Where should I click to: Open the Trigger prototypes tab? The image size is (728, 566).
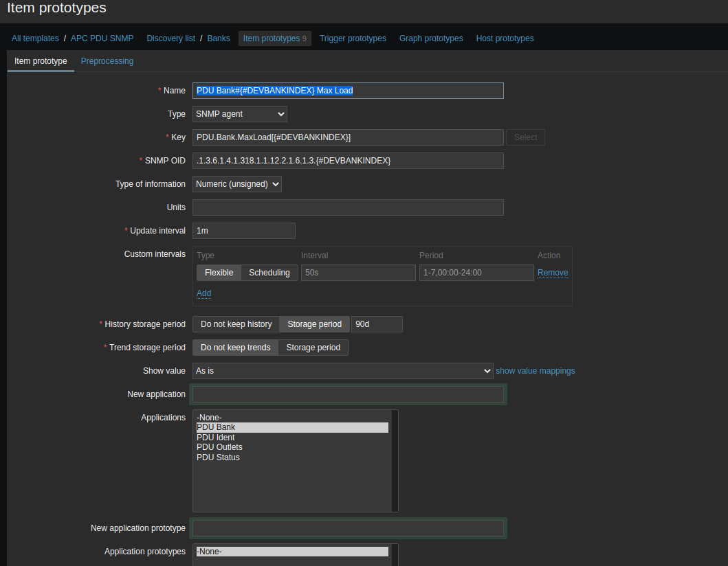click(x=353, y=38)
